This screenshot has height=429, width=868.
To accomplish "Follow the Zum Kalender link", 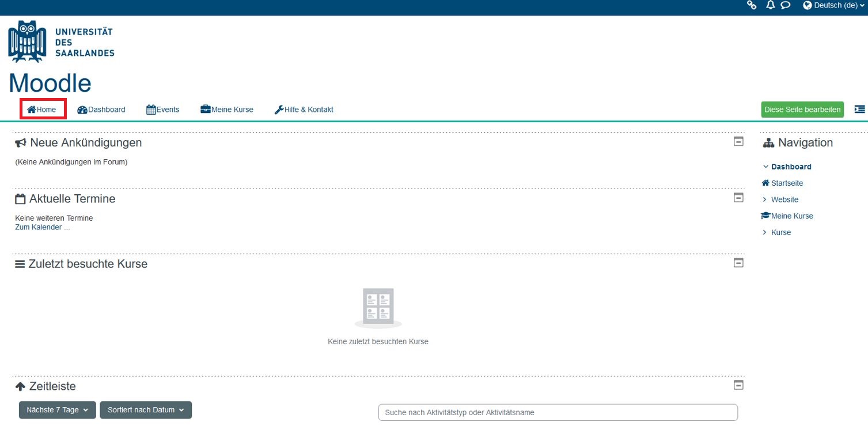I will pyautogui.click(x=38, y=227).
